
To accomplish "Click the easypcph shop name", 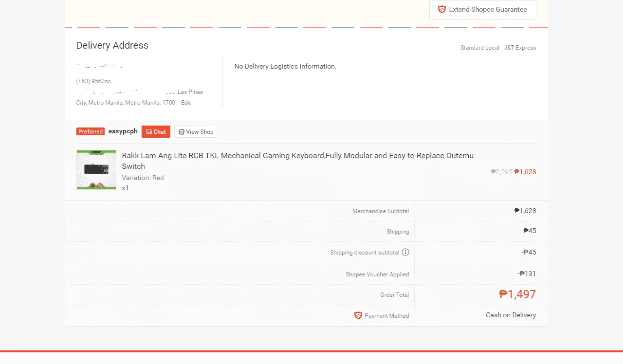I will coord(123,131).
